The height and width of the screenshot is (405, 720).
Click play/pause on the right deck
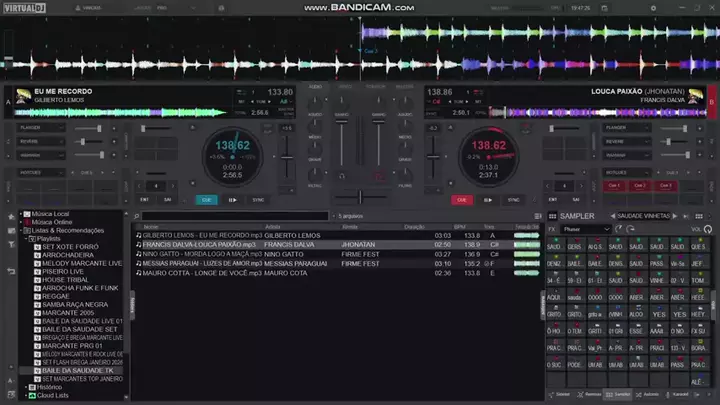pos(487,199)
